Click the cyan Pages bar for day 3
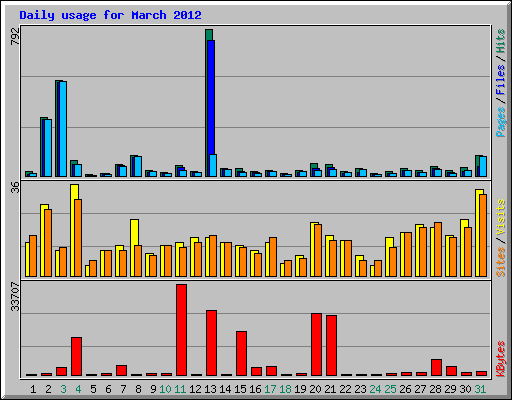The height and width of the screenshot is (400, 512). tap(63, 129)
